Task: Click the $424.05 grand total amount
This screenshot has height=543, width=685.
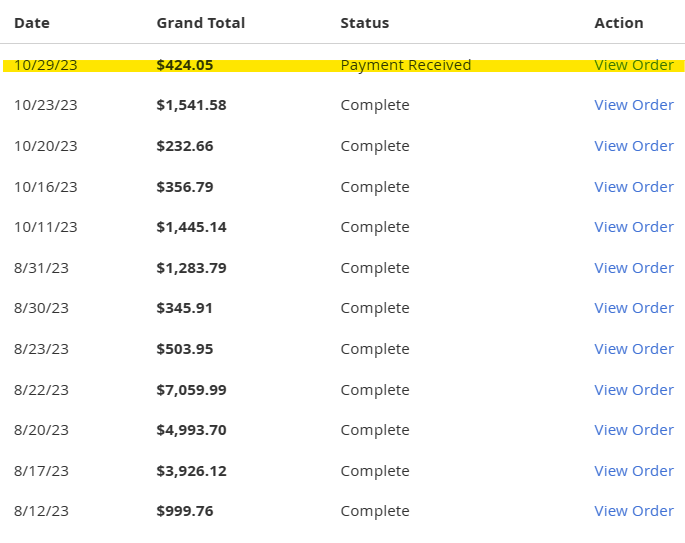Action: (184, 65)
